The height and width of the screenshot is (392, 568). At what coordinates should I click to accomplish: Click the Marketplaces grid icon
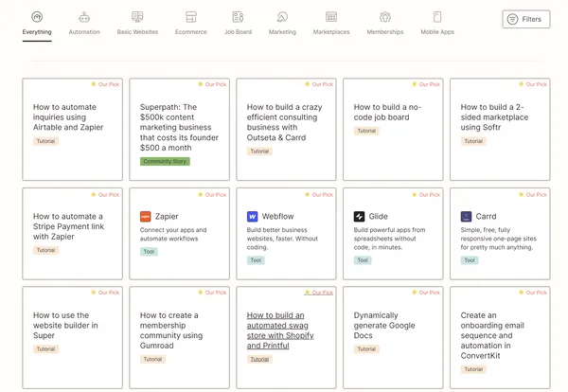pyautogui.click(x=331, y=17)
